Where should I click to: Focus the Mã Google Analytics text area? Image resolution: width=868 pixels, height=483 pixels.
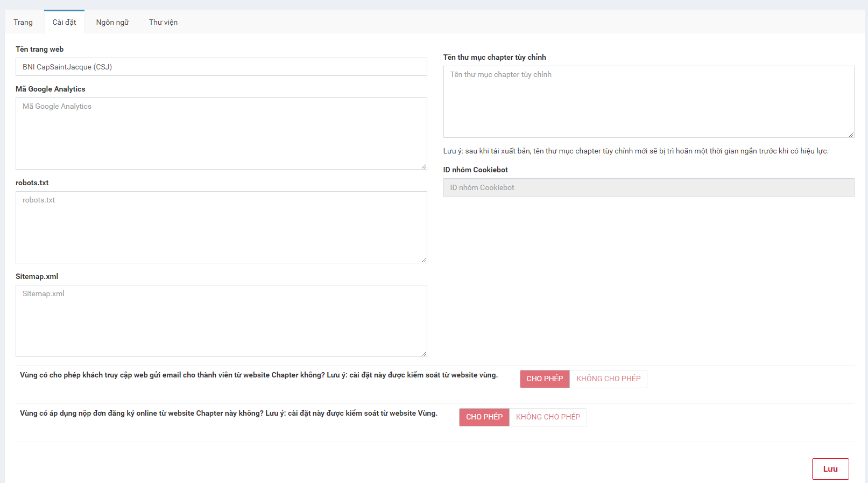(221, 134)
